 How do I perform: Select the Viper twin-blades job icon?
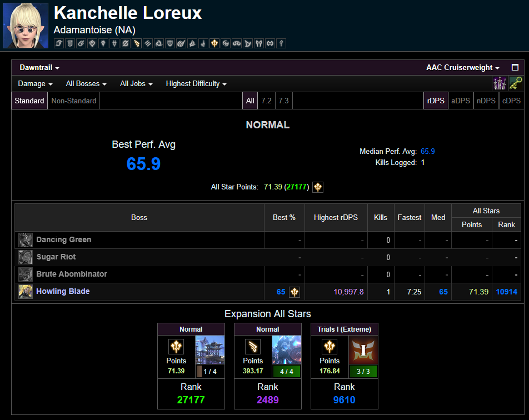click(x=259, y=43)
